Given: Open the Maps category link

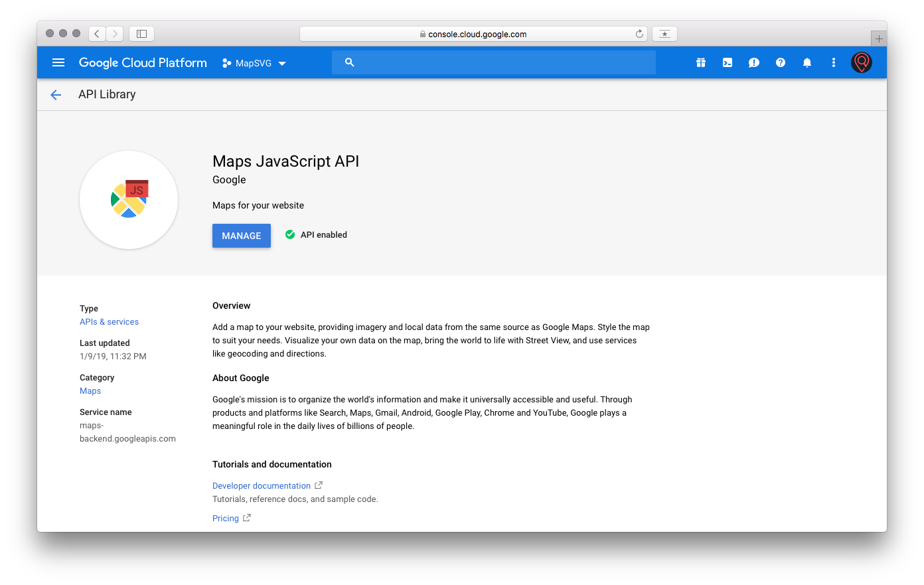Looking at the screenshot, I should 90,391.
